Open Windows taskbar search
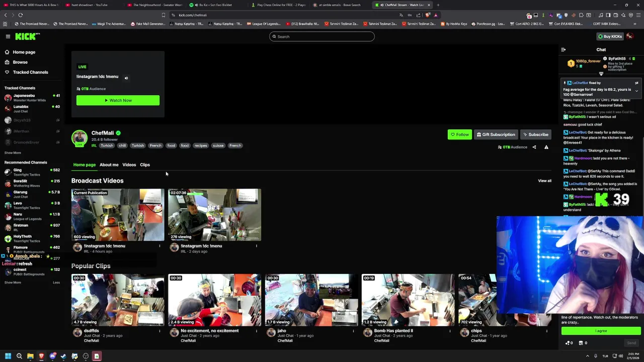 pyautogui.click(x=19, y=356)
